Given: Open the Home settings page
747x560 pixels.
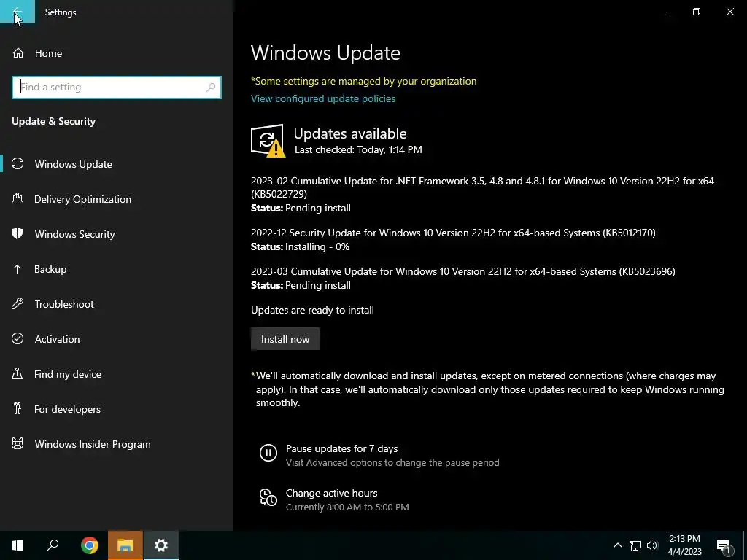Looking at the screenshot, I should pos(117,53).
